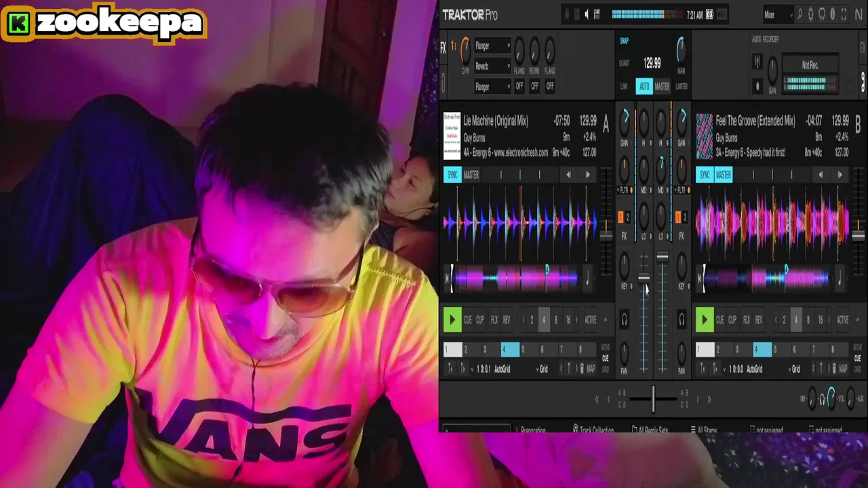Click the crossfader handle
This screenshot has width=868, height=488.
652,399
